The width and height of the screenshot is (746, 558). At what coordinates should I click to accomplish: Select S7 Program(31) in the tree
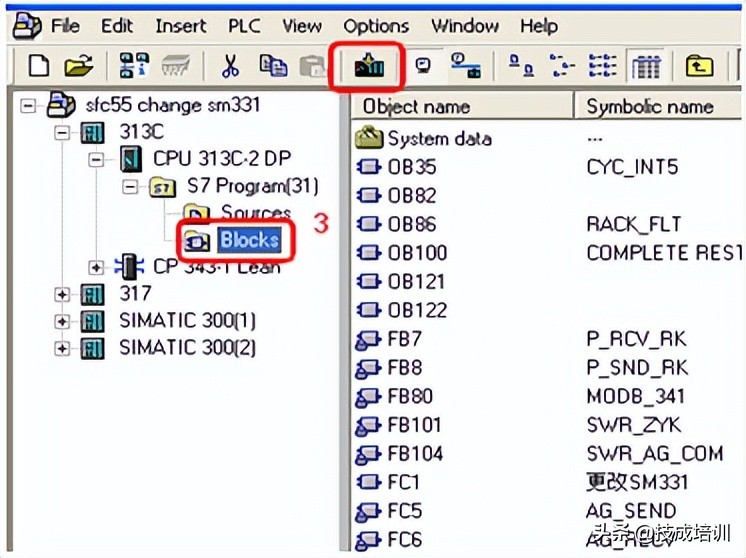[x=253, y=186]
